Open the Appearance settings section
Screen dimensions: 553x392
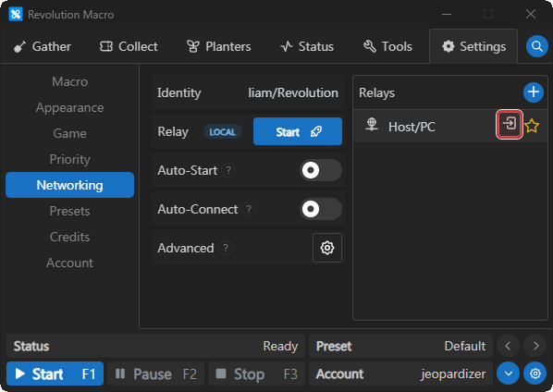(x=70, y=107)
